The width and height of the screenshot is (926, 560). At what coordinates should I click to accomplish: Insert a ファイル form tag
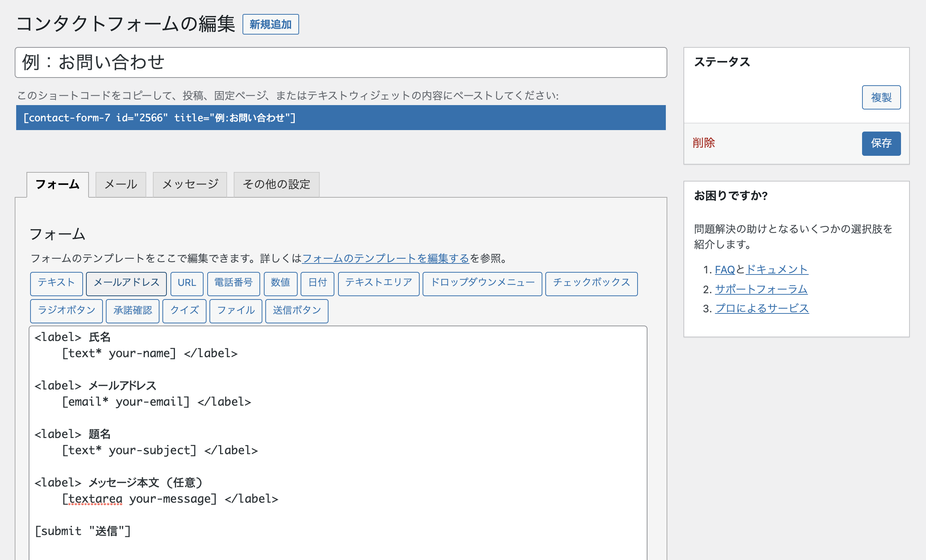click(x=236, y=311)
